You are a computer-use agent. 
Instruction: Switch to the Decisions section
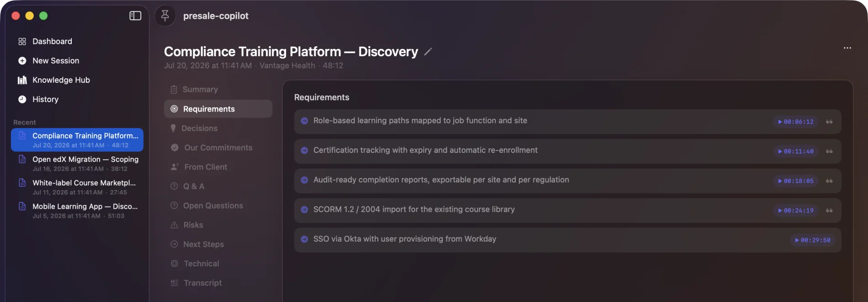218,128
